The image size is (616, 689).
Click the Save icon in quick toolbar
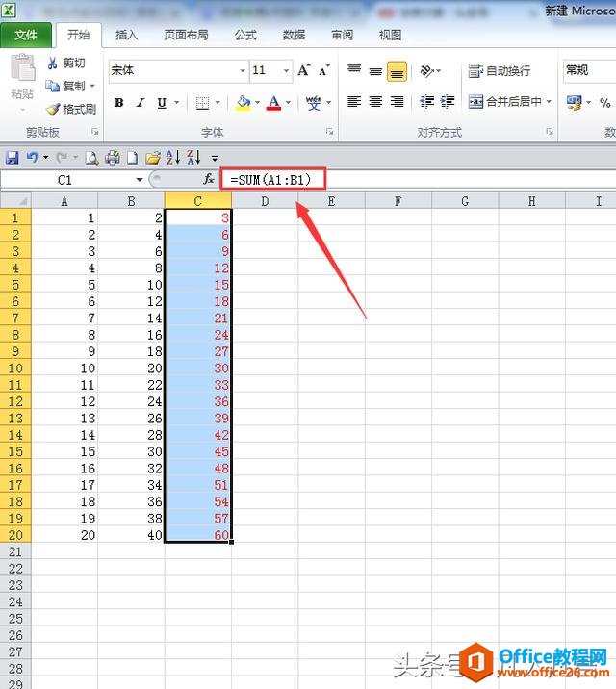[12, 157]
